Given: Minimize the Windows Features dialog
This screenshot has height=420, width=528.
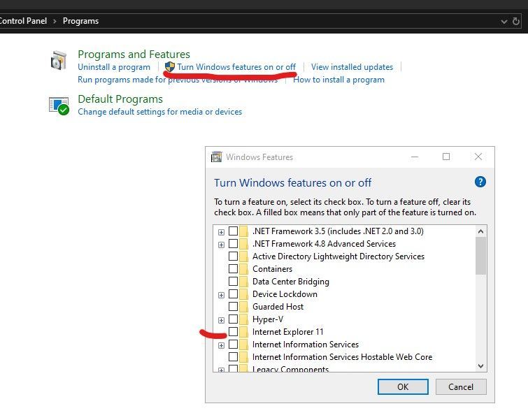Looking at the screenshot, I should (415, 157).
